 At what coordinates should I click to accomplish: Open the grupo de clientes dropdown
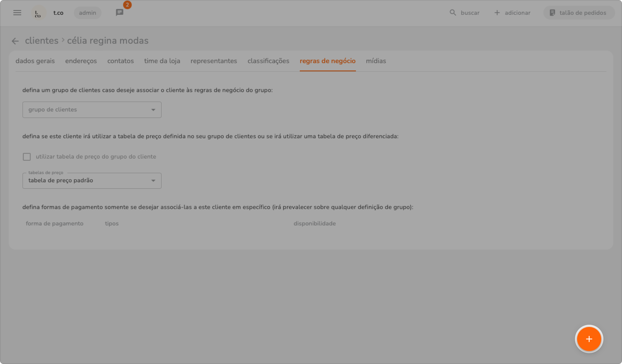click(x=92, y=110)
